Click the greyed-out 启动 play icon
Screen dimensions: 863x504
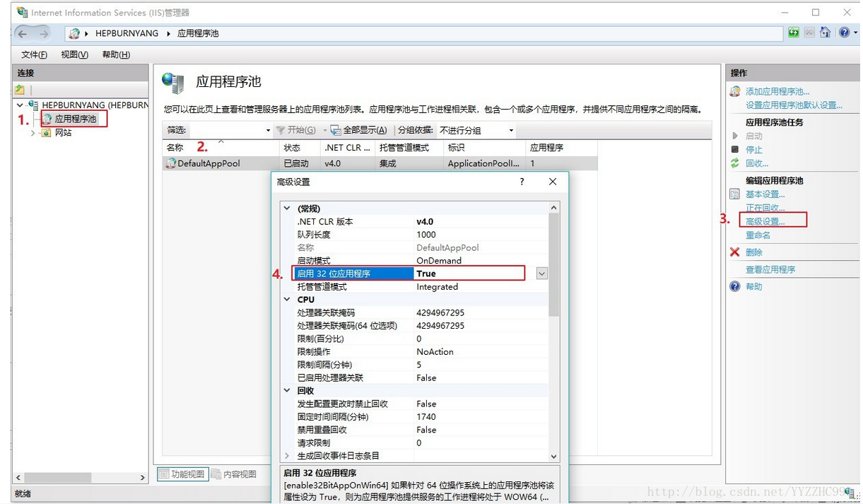(x=735, y=136)
